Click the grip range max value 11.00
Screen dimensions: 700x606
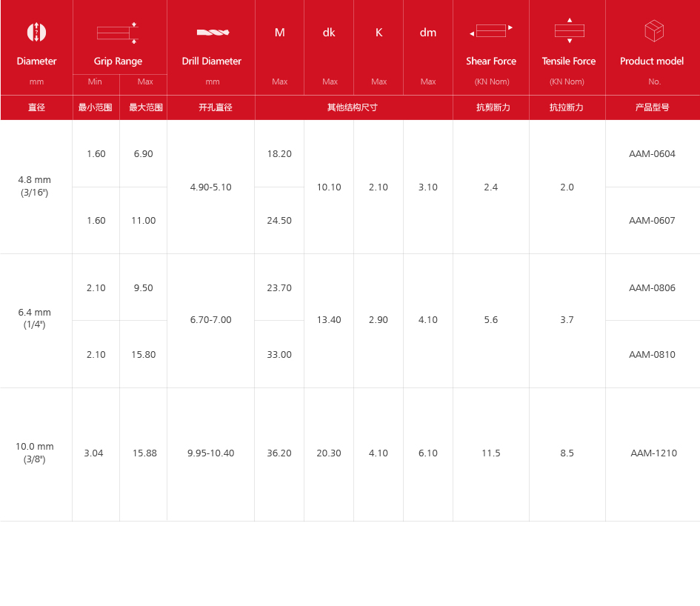click(144, 221)
